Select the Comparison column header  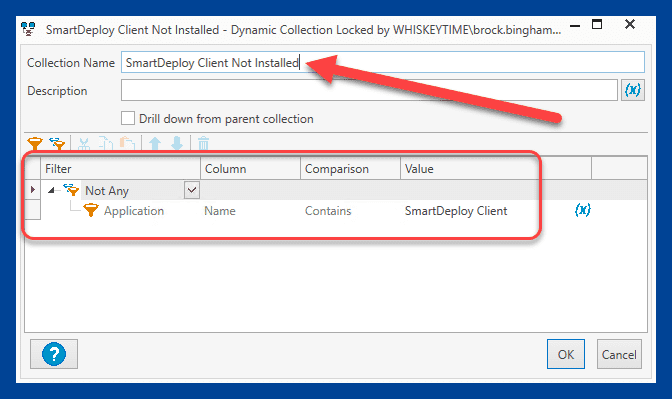(x=350, y=168)
